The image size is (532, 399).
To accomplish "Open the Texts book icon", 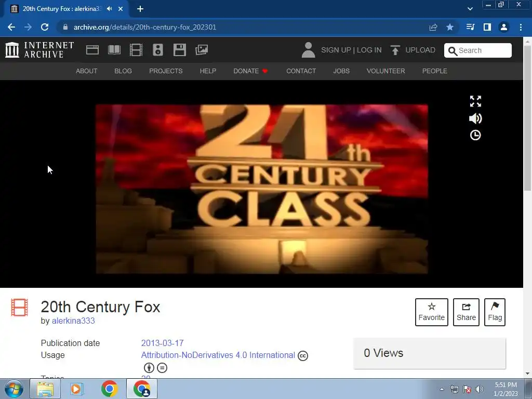I will point(114,50).
